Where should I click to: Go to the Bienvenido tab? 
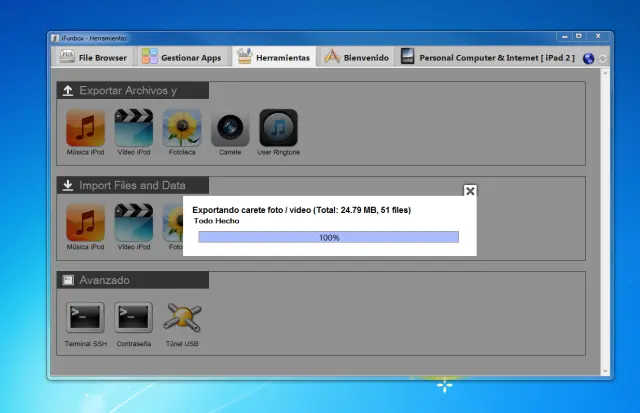point(356,58)
